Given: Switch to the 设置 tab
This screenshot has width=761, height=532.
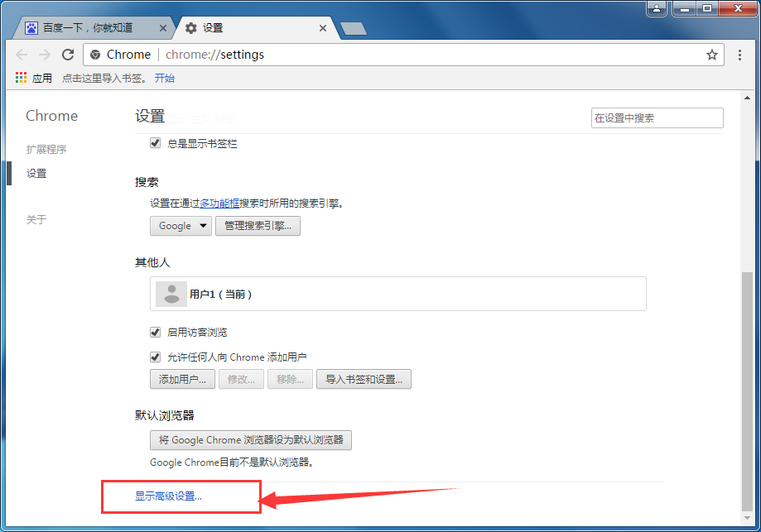Looking at the screenshot, I should click(x=258, y=28).
